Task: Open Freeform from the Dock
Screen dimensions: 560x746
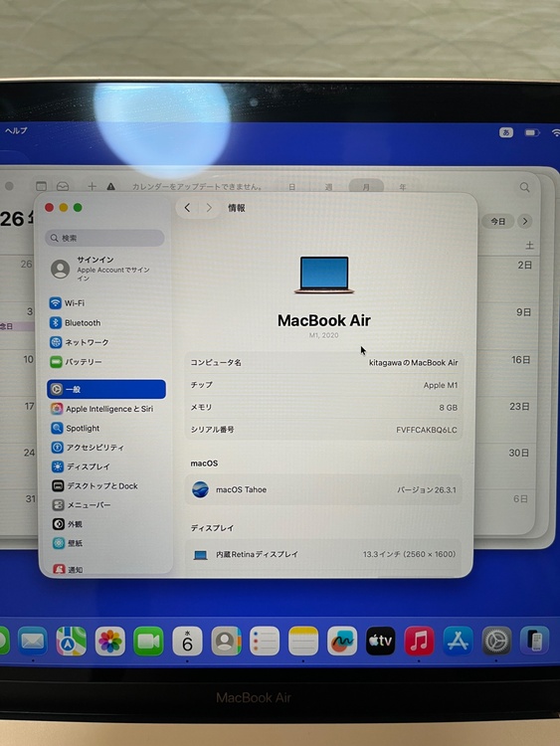Action: [x=342, y=641]
